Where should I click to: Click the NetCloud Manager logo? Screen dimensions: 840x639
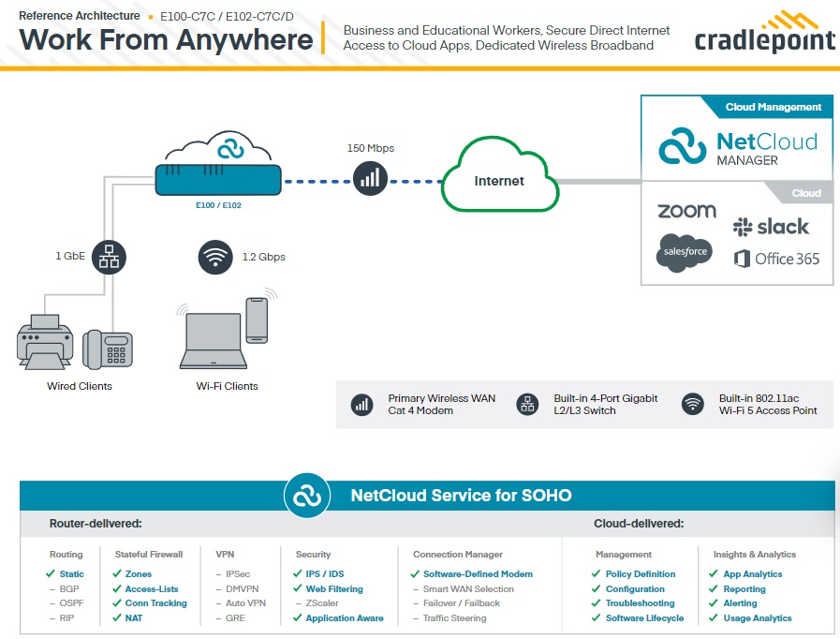point(737,147)
